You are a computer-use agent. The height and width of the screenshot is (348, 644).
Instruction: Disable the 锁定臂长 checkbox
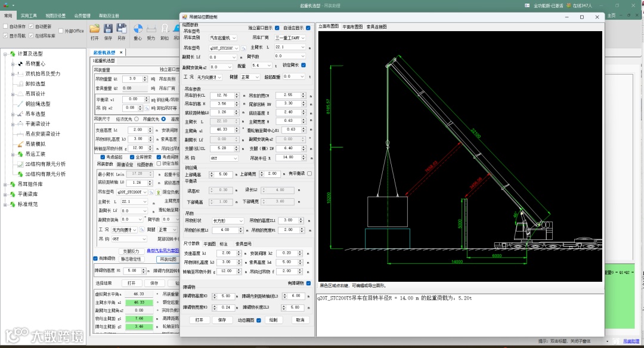click(304, 65)
